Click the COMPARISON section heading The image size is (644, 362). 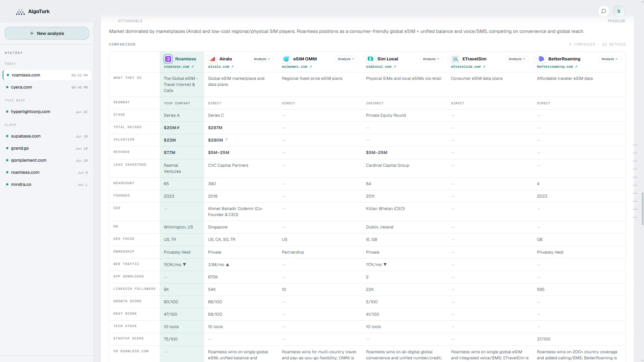tap(122, 44)
